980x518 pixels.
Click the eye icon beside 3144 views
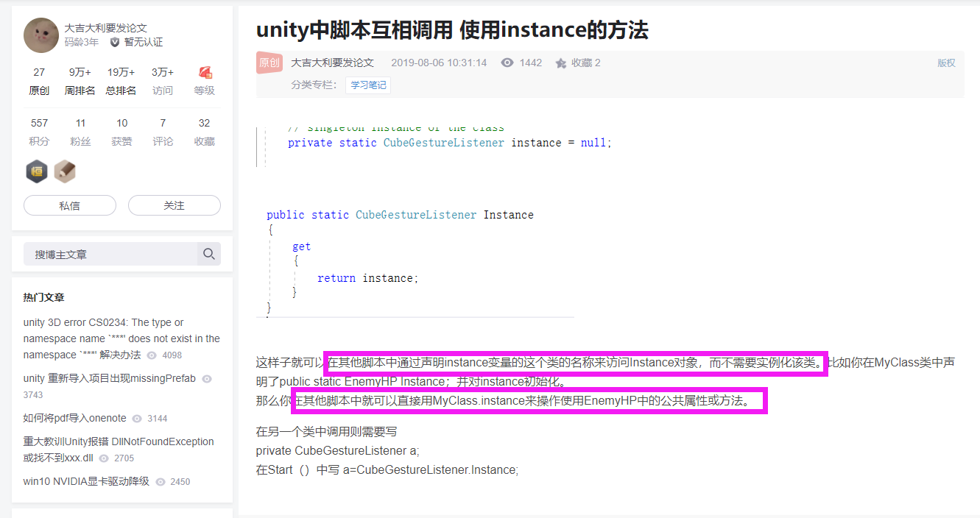point(137,418)
